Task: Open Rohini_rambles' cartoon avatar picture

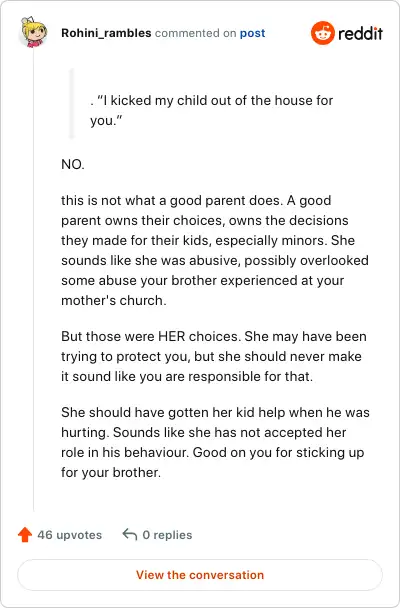Action: point(34,32)
